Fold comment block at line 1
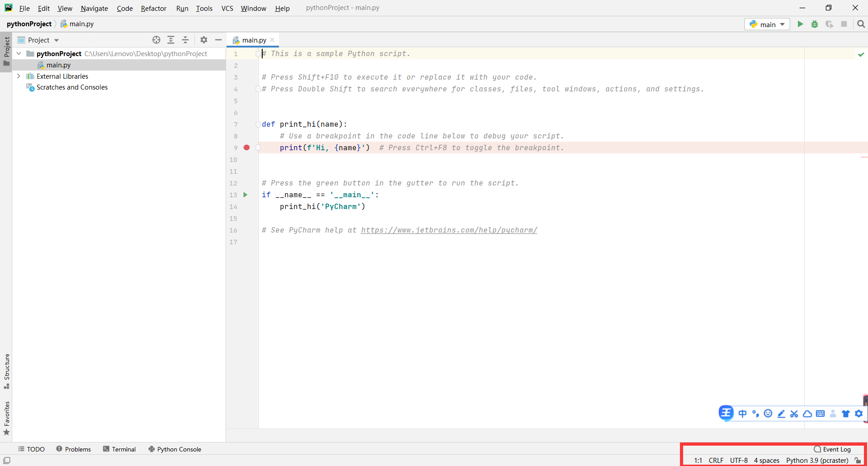The image size is (868, 466). [258, 54]
